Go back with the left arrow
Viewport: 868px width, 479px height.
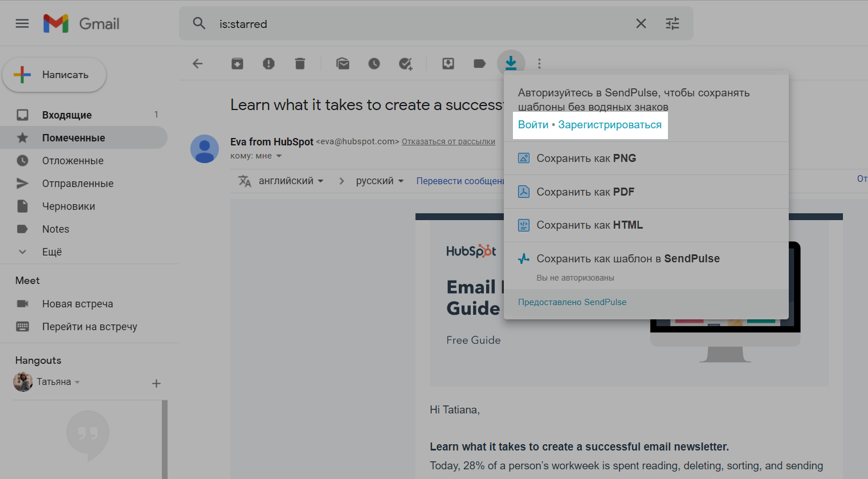(198, 64)
